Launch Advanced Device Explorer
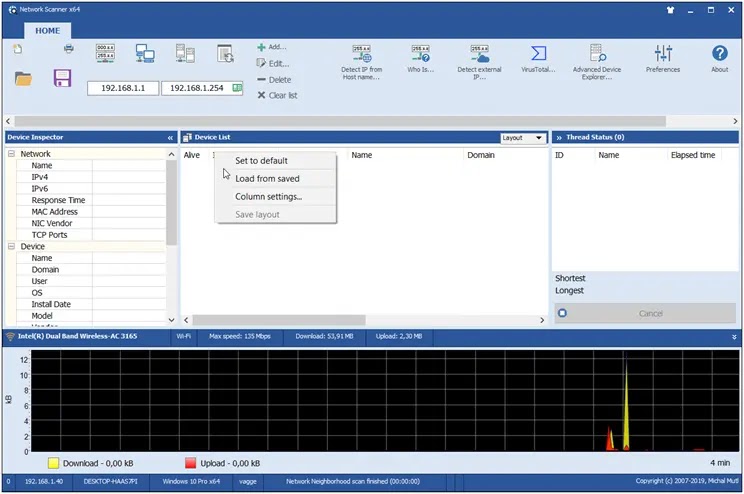The width and height of the screenshot is (744, 494). 597,62
